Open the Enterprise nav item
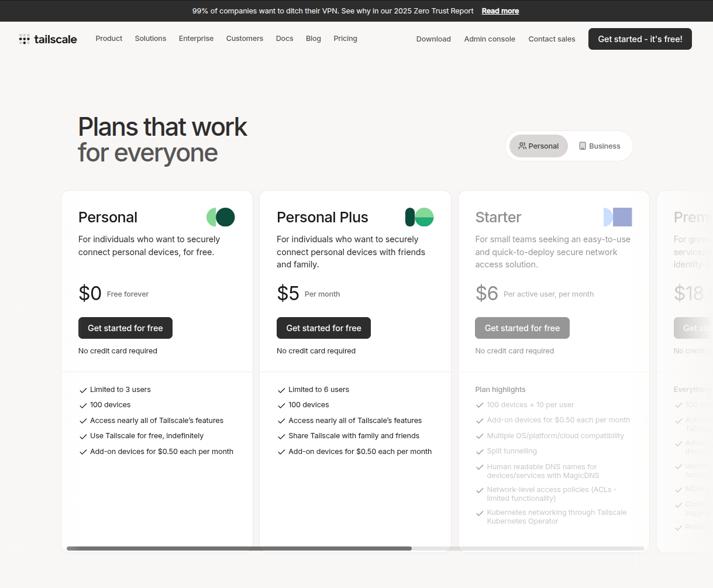 (x=196, y=39)
